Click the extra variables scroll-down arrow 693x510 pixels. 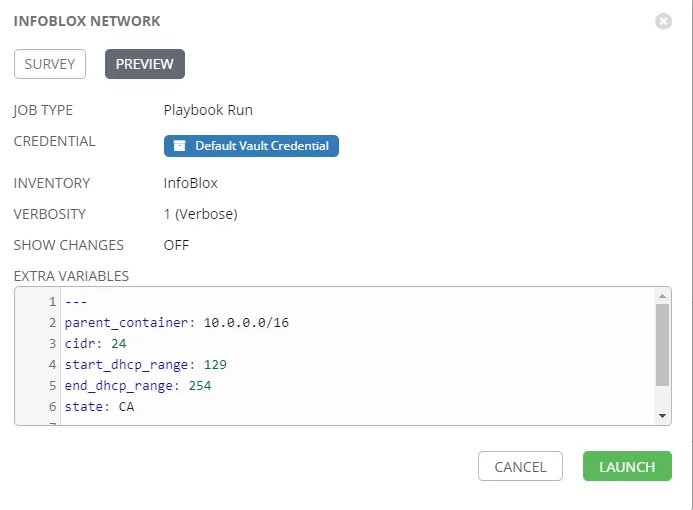(662, 415)
